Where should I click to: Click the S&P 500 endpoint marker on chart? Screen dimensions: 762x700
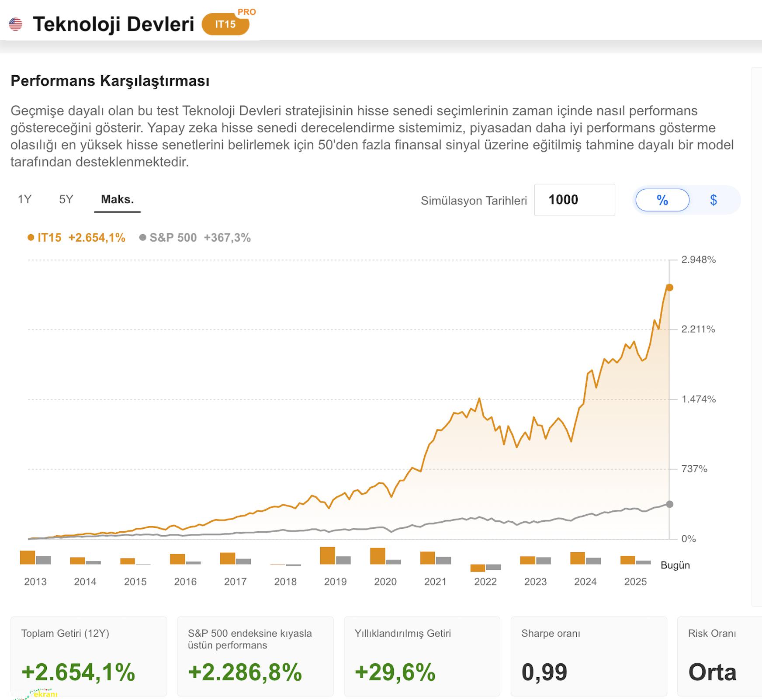[x=669, y=504]
